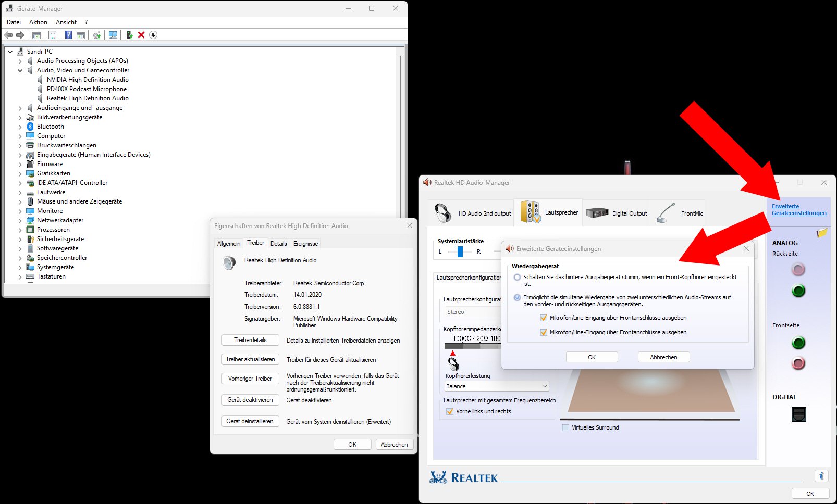Open the Ansicht menu

click(x=66, y=22)
